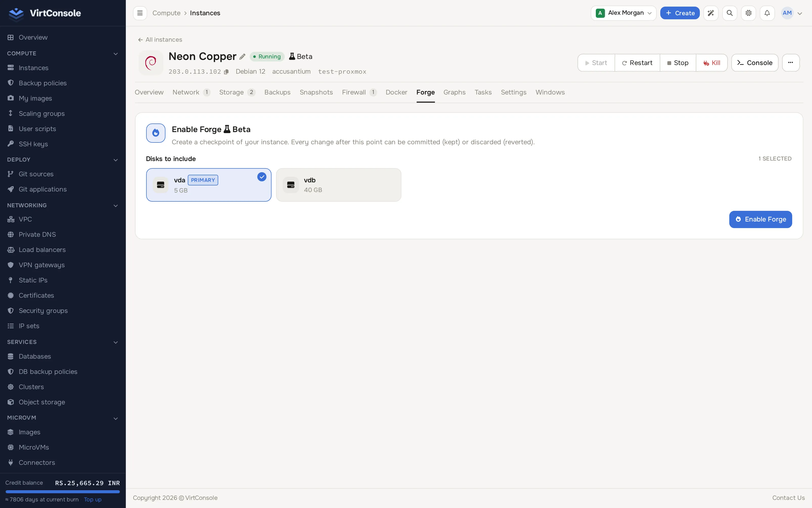Image resolution: width=812 pixels, height=508 pixels.
Task: Open Connectors in sidebar
Action: (x=37, y=462)
